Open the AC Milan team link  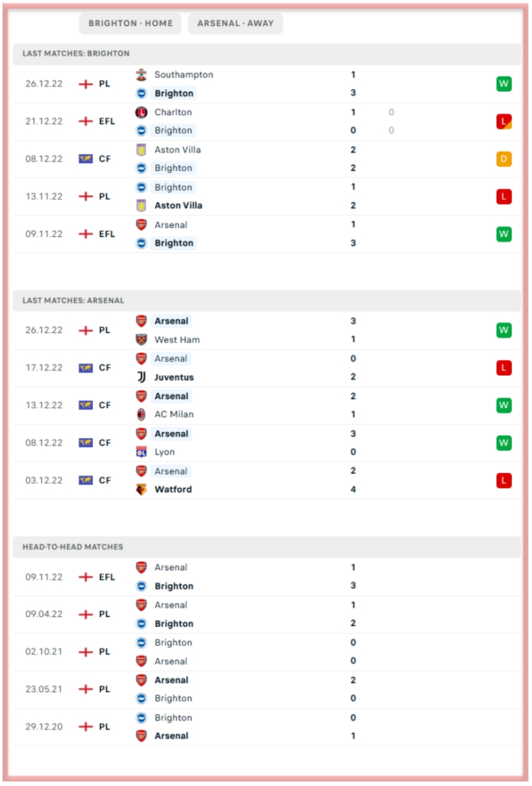click(x=174, y=414)
